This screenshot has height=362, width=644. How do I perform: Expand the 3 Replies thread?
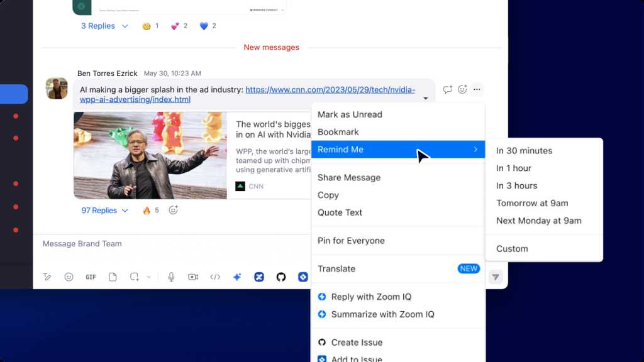104,26
